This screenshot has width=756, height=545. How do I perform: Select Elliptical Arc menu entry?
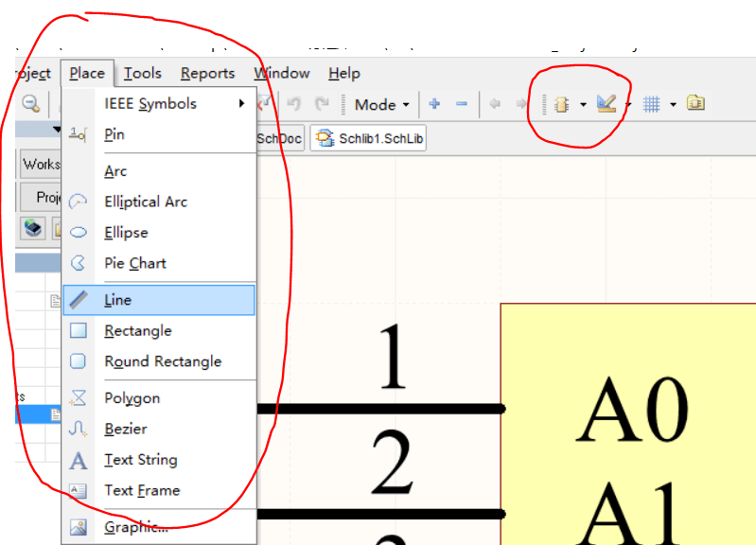tap(159, 202)
